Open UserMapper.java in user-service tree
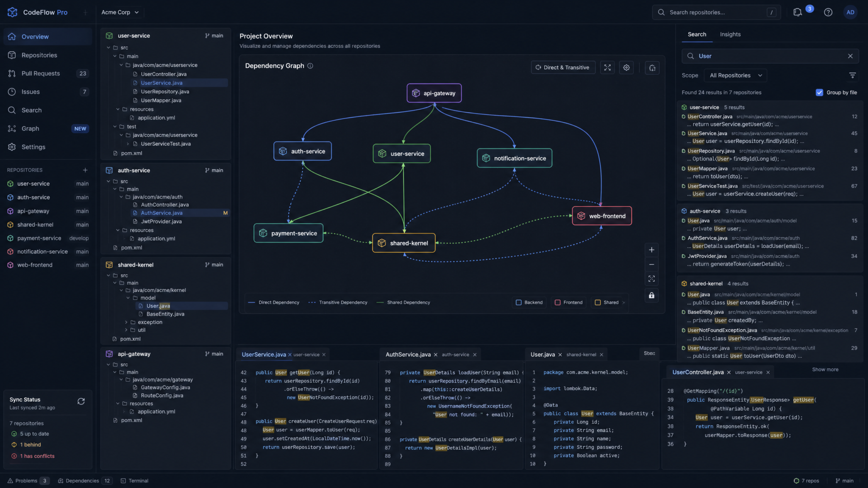This screenshot has width=868, height=488. [x=161, y=100]
